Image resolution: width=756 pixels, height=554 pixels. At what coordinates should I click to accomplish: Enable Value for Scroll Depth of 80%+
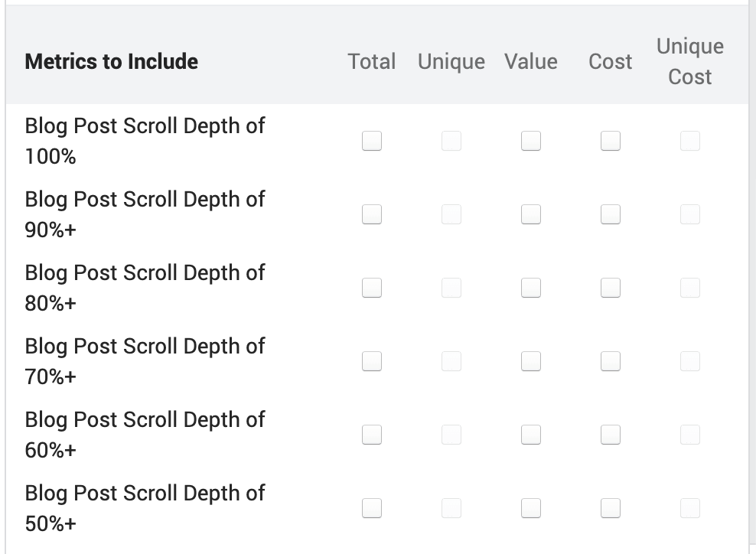pyautogui.click(x=531, y=288)
